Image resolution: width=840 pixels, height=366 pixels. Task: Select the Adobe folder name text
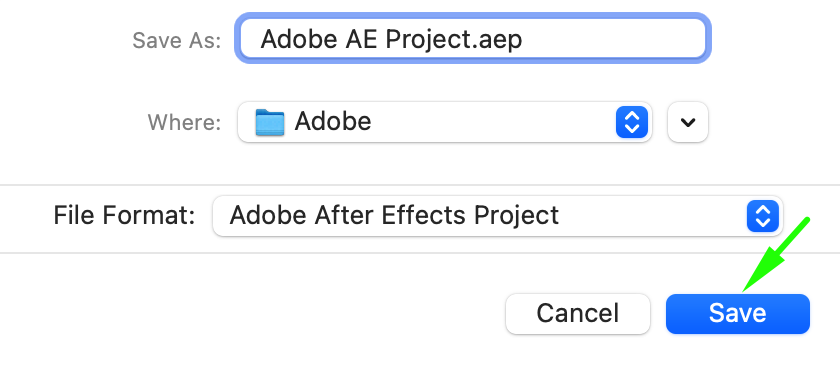click(x=333, y=122)
